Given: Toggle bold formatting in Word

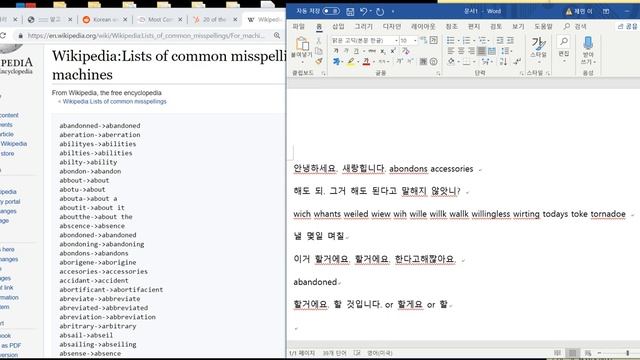Looking at the screenshot, I should 336,51.
